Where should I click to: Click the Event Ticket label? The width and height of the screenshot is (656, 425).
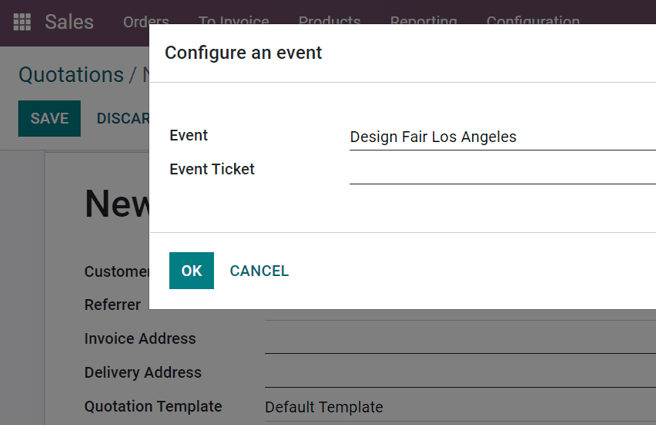(x=212, y=169)
